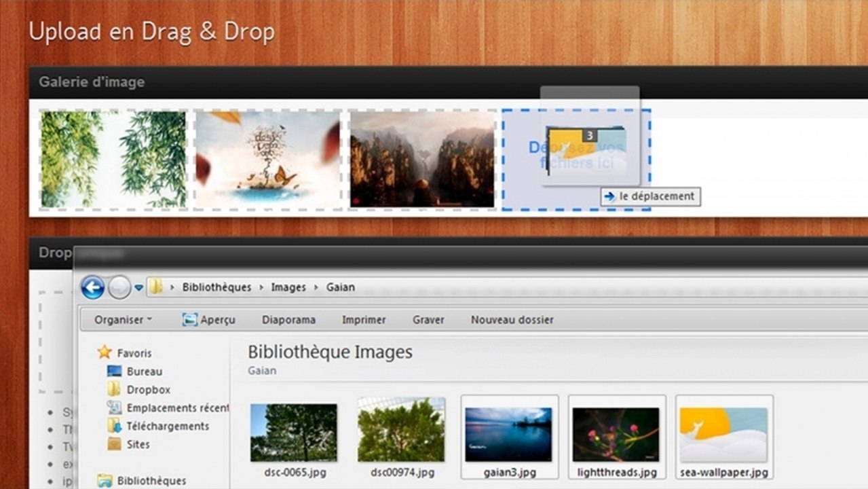868x489 pixels.
Task: Click the Upload en Drag & Drop title
Action: tap(152, 32)
